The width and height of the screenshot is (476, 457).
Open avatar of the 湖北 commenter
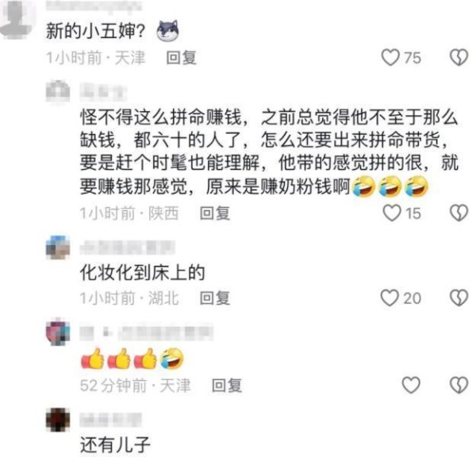(x=58, y=248)
